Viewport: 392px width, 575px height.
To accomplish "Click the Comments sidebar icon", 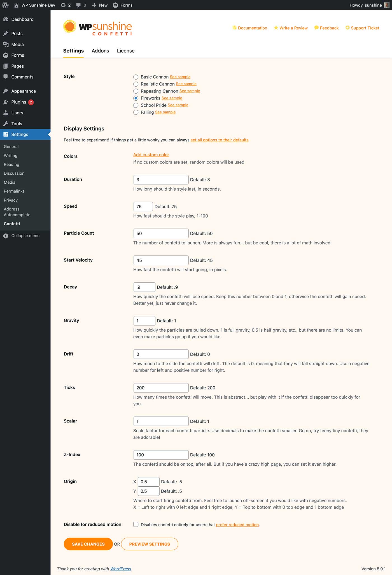I will (x=6, y=77).
